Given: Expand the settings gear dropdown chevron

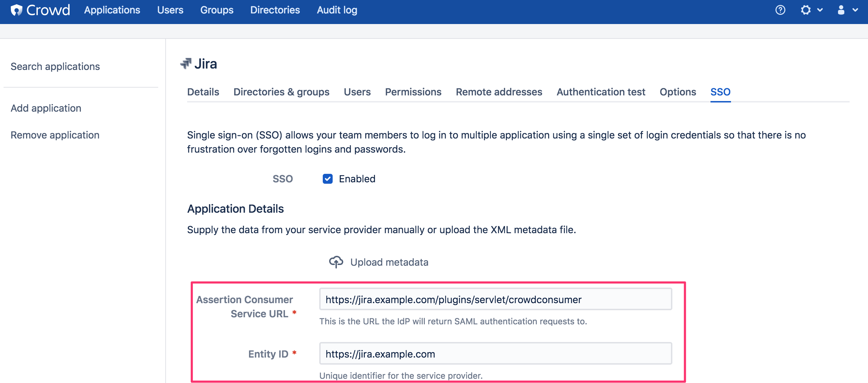Looking at the screenshot, I should tap(820, 10).
